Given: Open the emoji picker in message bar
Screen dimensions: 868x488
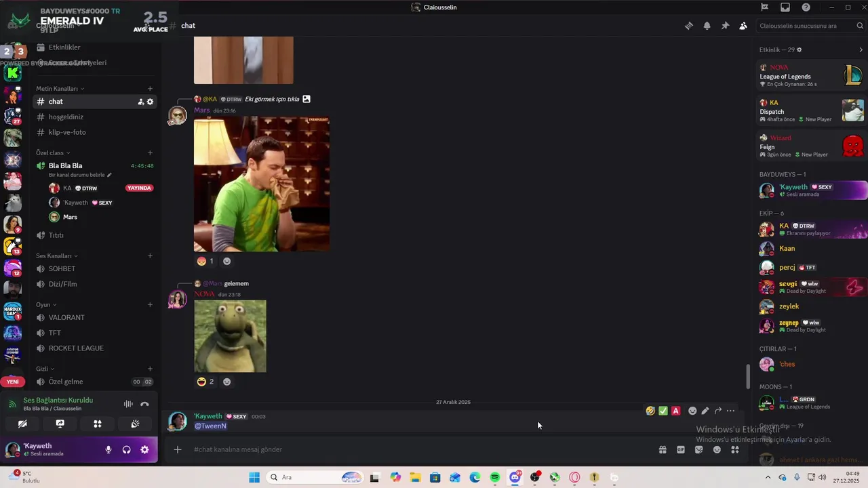Looking at the screenshot, I should click(717, 449).
